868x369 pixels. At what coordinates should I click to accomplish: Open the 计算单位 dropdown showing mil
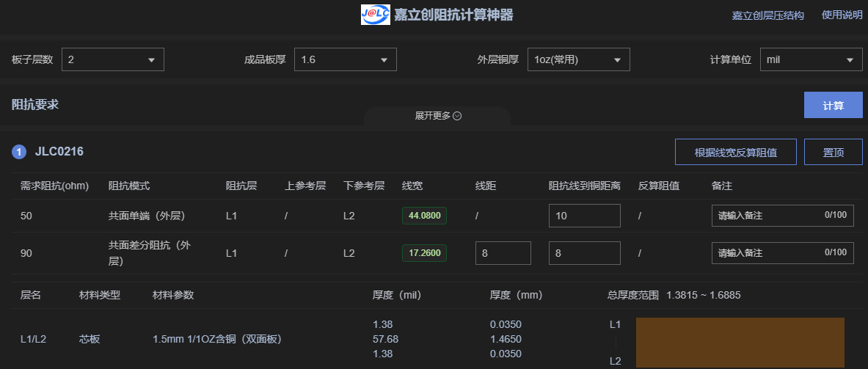812,60
